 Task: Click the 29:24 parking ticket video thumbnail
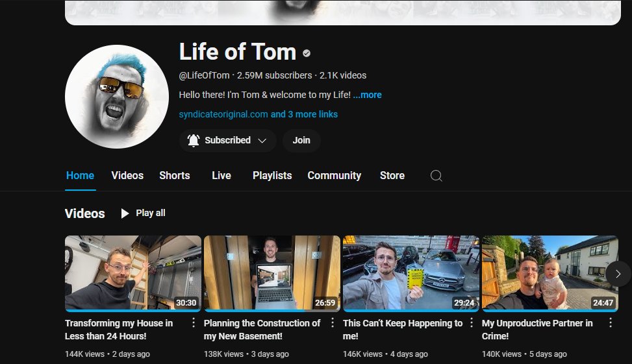pyautogui.click(x=411, y=273)
